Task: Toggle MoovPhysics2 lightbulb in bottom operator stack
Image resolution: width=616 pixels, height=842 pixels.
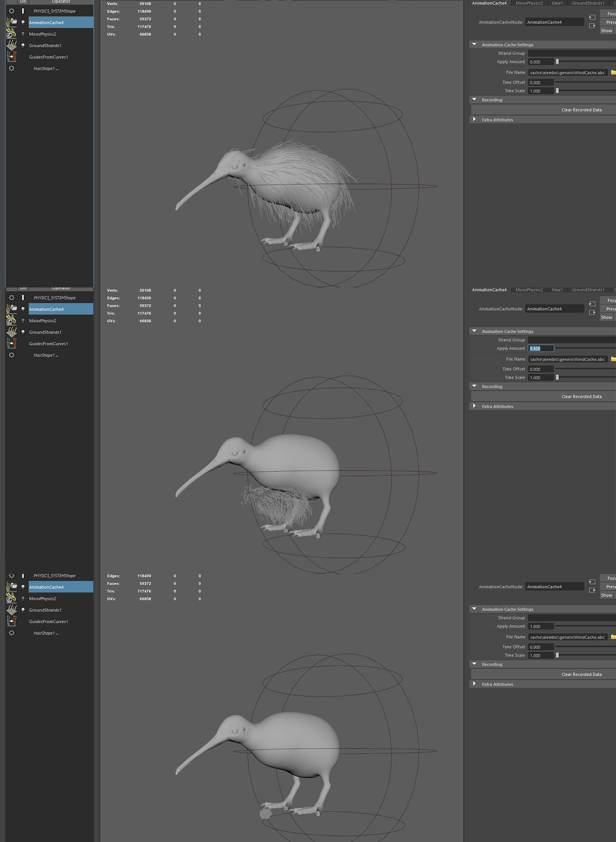Action: pos(23,599)
